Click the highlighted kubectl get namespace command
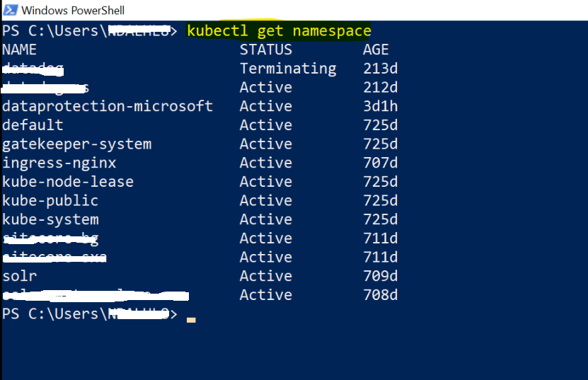Viewport: 588px width, 380px height. click(x=279, y=30)
